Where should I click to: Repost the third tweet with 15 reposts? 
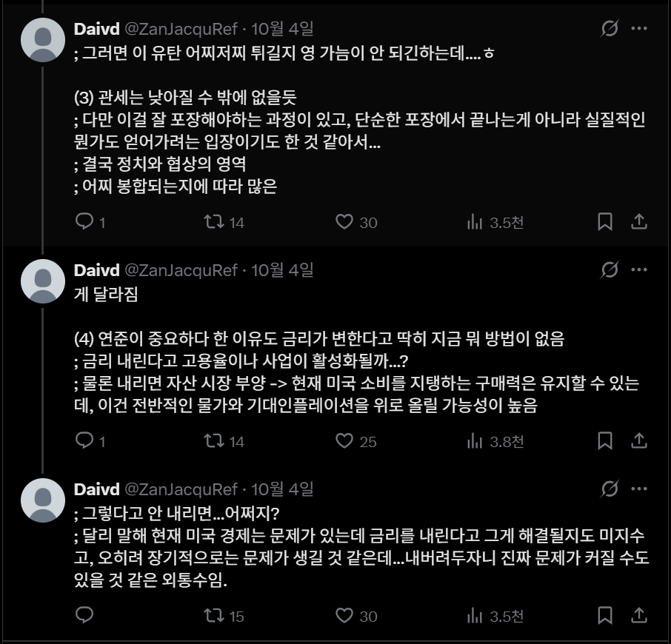click(x=214, y=616)
